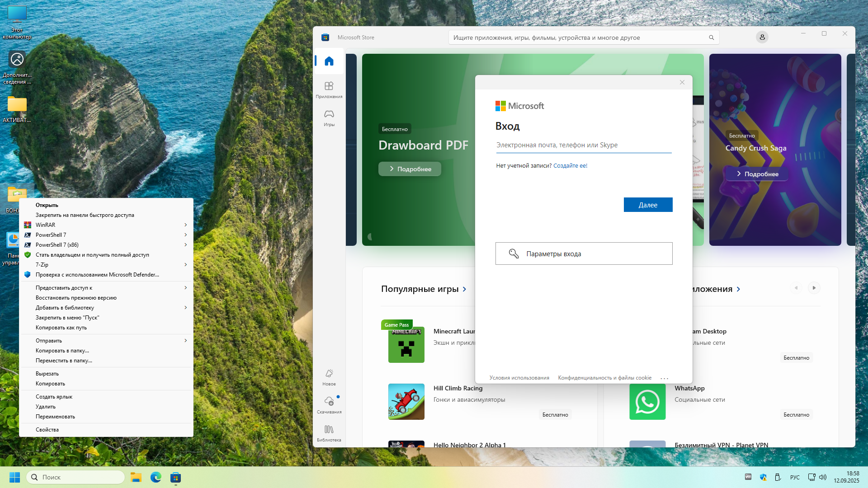Open Популярные игры section via chevron
The width and height of the screenshot is (868, 488).
[464, 289]
